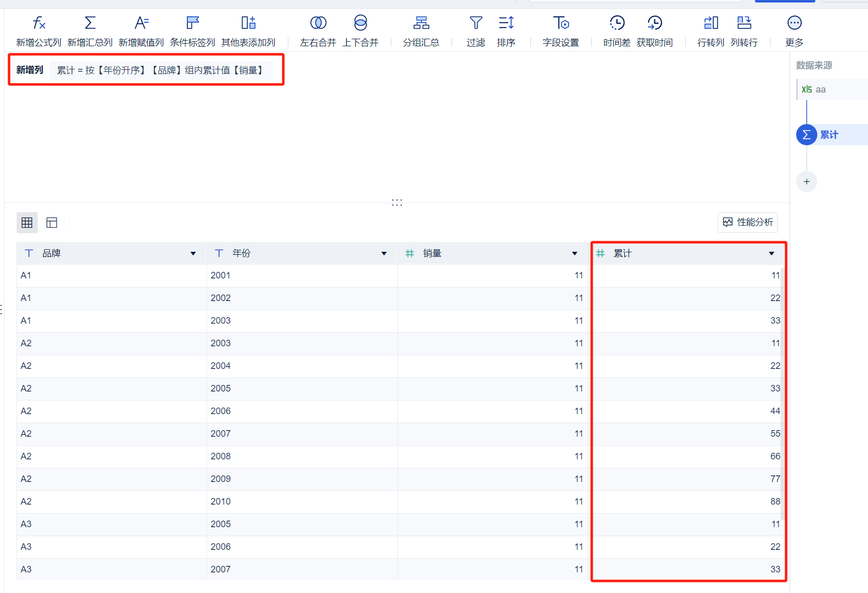Select cumulative value 66
Screen dimensions: 868x593
click(x=687, y=456)
